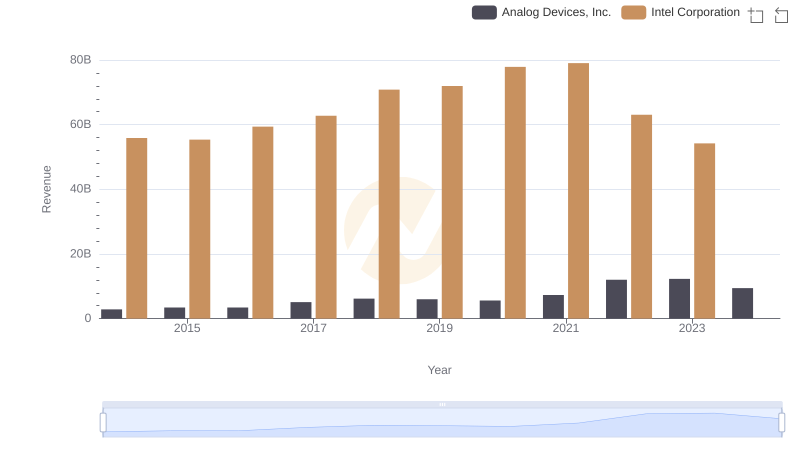Image resolution: width=800 pixels, height=461 pixels.
Task: Click the left data zoom slider handle
Action: coord(103,423)
